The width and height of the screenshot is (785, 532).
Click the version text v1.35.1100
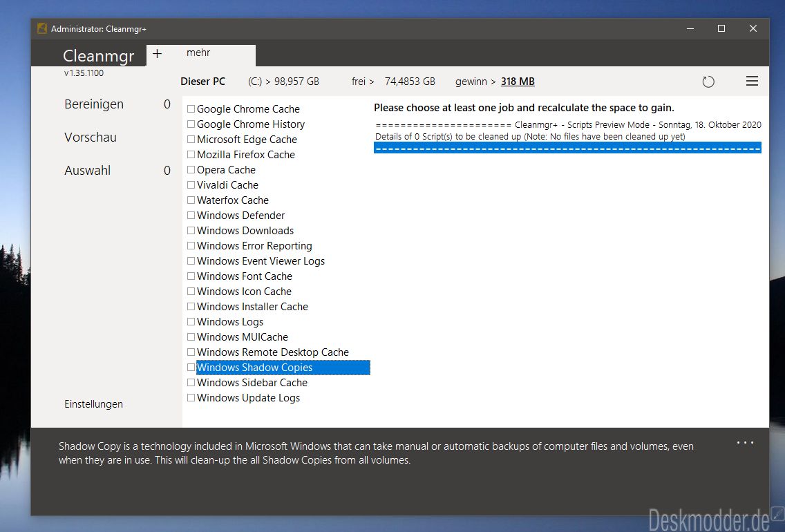[x=84, y=73]
